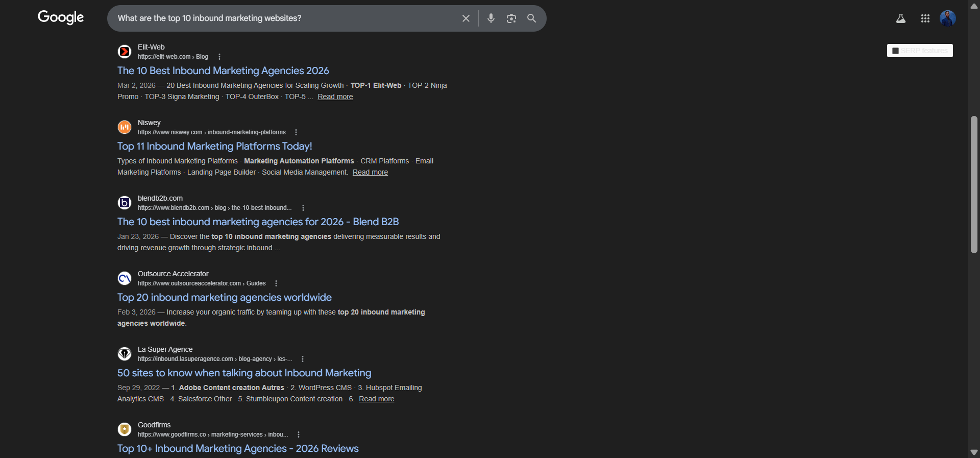Open more options for Outsource Accelerator result
The image size is (980, 458).
[x=276, y=283]
